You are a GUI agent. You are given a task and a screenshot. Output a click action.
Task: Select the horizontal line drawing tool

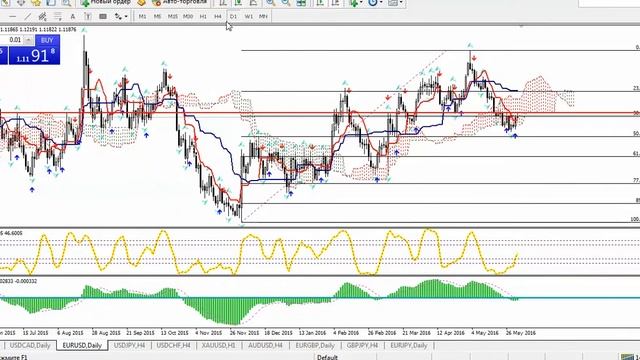tap(13, 16)
